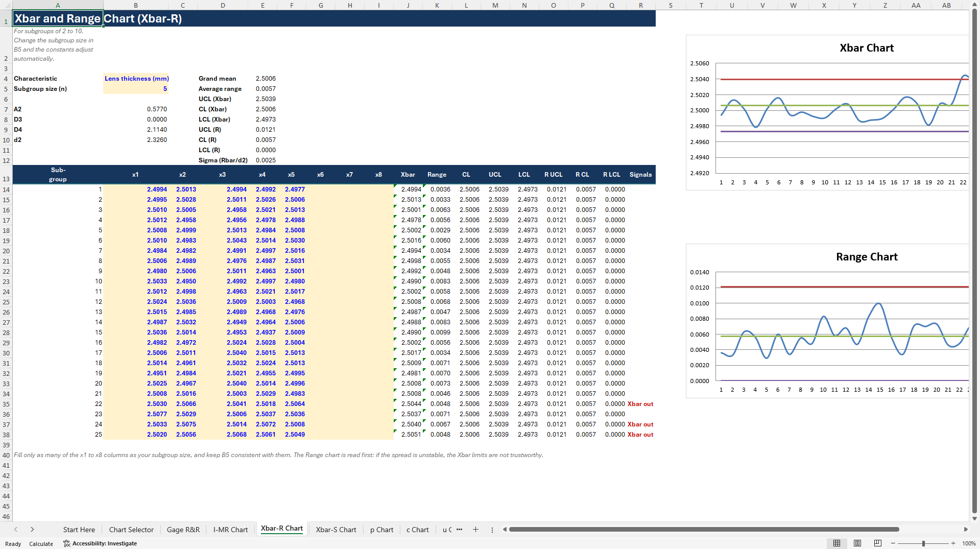
Task: Click the Signals column header
Action: (x=640, y=175)
